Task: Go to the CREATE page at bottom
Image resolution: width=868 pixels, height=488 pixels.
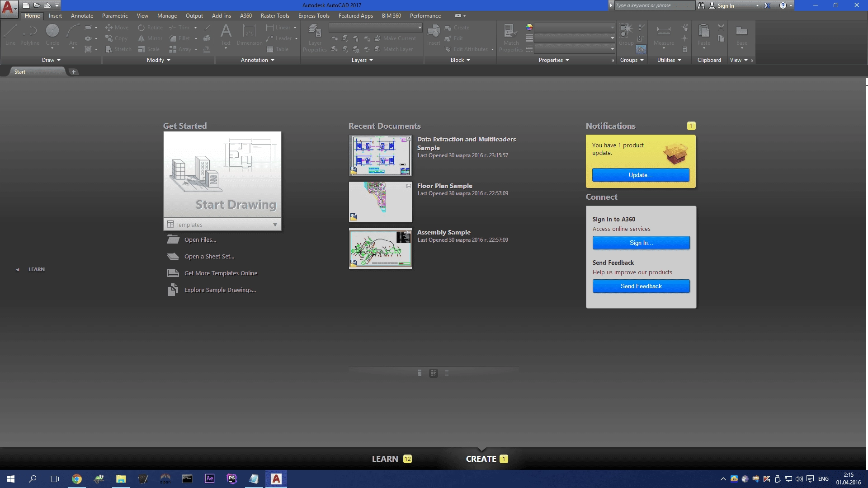Action: [x=487, y=459]
